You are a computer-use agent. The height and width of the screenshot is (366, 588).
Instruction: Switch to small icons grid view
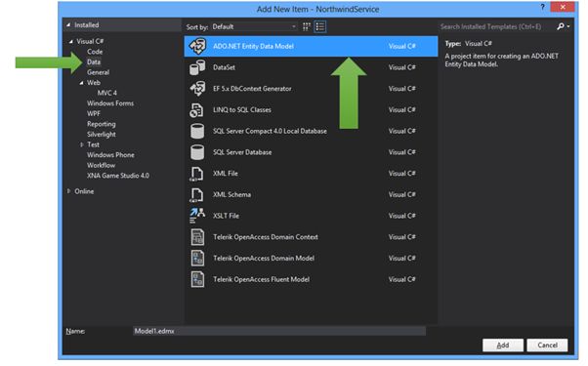[x=307, y=26]
